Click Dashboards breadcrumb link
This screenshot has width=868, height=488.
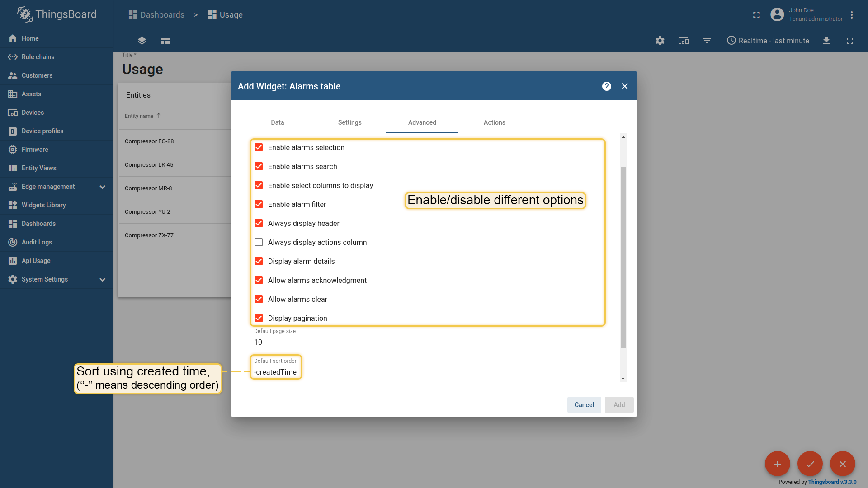(156, 15)
